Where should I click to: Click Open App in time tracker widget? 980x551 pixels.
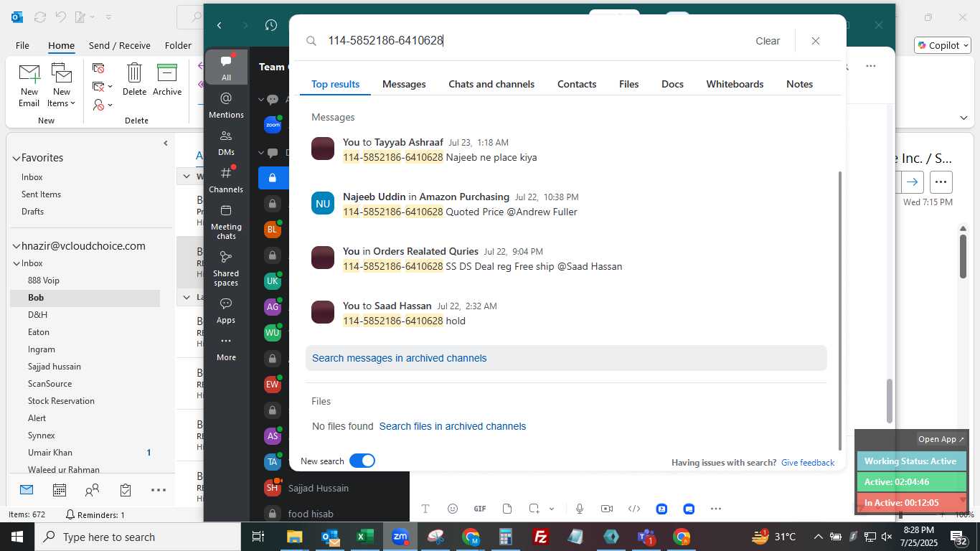click(x=941, y=439)
